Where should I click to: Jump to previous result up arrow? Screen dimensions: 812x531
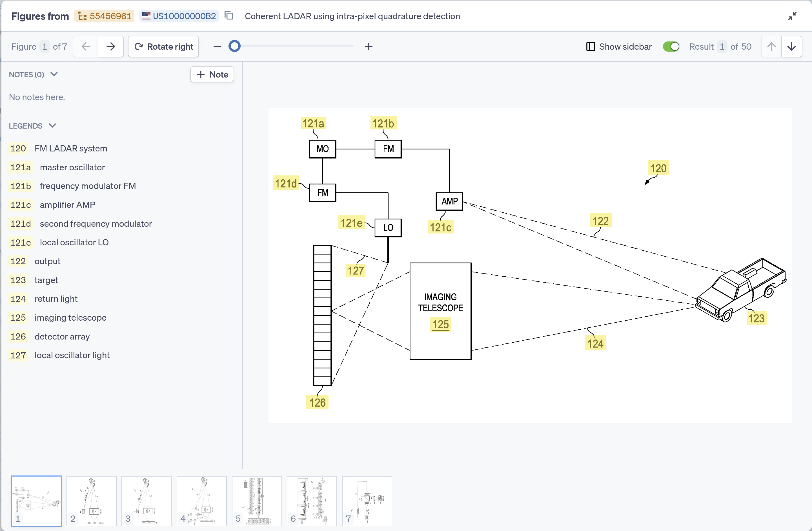771,47
